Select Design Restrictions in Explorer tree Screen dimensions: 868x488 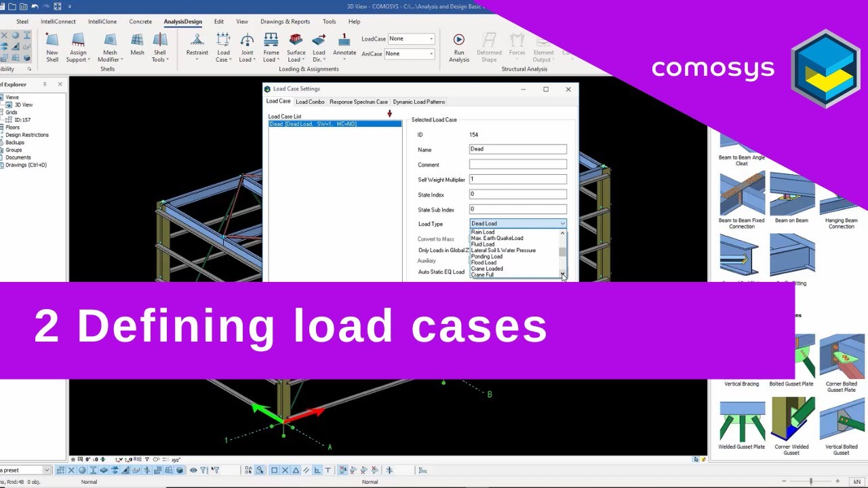(27, 135)
